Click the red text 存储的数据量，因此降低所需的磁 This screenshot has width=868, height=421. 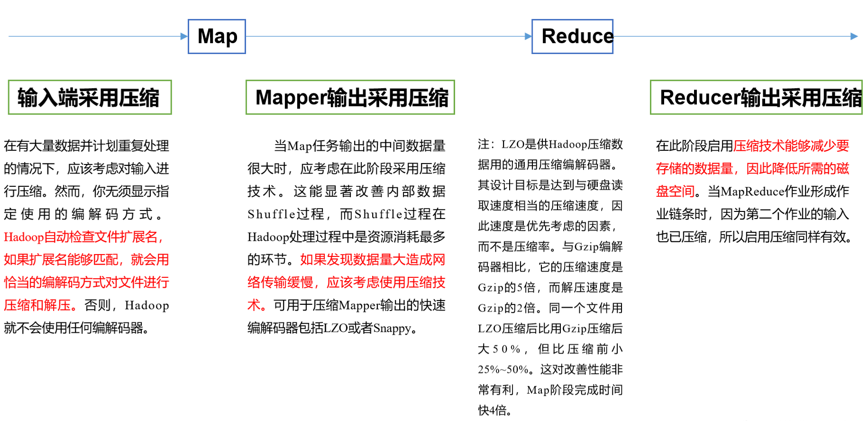pos(753,168)
